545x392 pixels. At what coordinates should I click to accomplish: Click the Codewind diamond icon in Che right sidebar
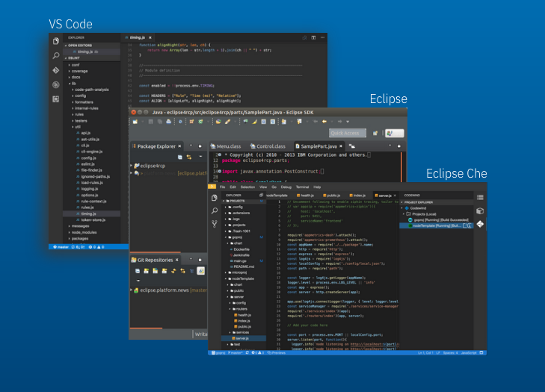tap(480, 224)
